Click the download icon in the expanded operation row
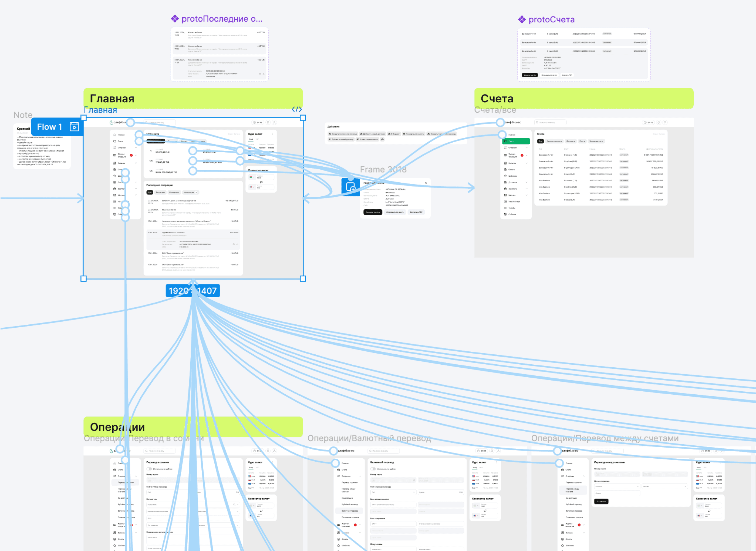Image resolution: width=756 pixels, height=551 pixels. [x=237, y=244]
